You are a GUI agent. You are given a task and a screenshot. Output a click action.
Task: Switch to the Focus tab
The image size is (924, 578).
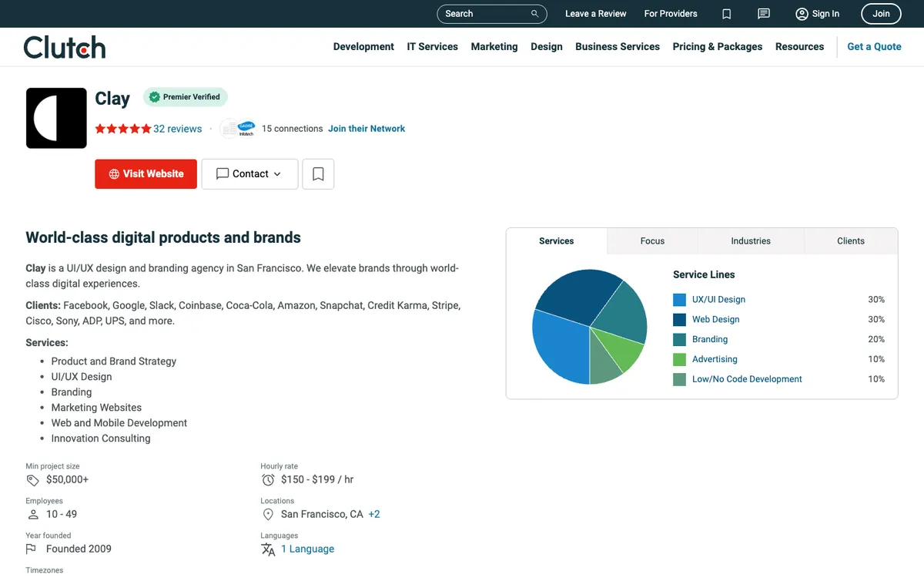[x=652, y=241]
